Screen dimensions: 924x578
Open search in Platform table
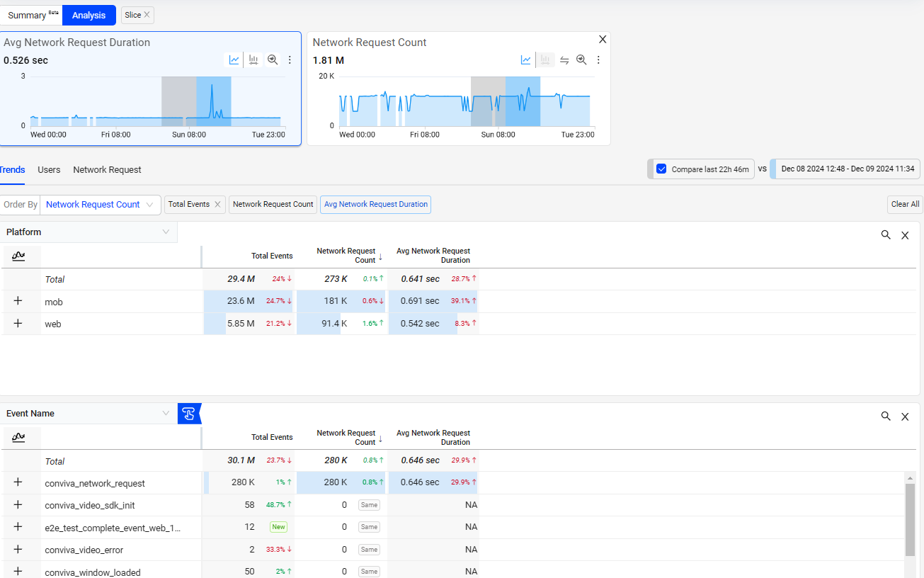click(886, 235)
